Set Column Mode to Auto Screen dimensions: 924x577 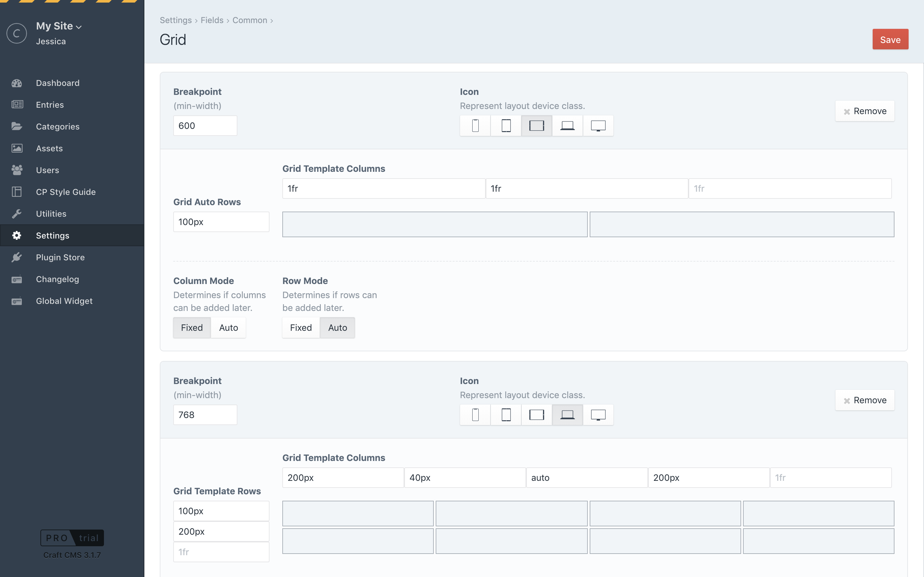[228, 327]
